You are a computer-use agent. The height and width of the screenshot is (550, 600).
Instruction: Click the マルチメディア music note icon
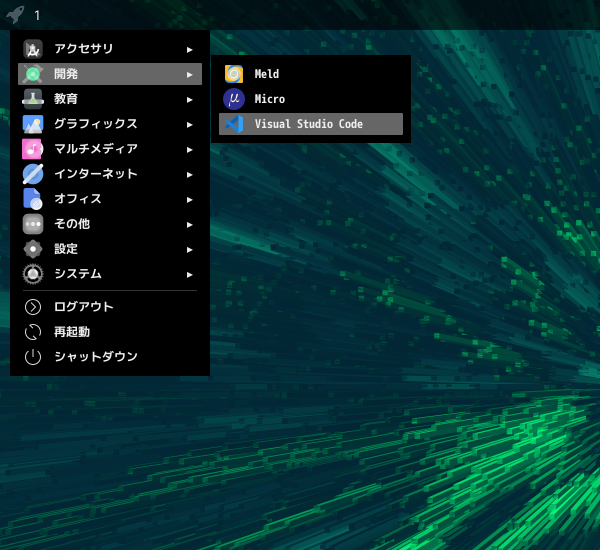point(33,149)
